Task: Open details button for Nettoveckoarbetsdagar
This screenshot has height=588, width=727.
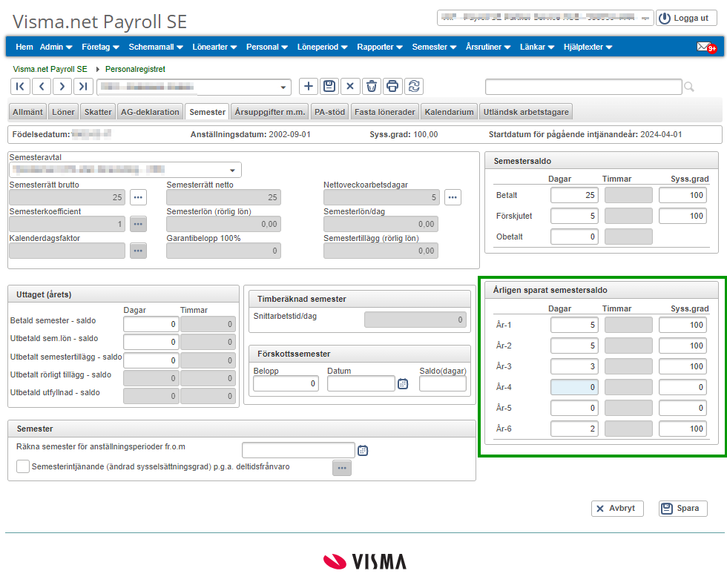Action: (x=453, y=197)
